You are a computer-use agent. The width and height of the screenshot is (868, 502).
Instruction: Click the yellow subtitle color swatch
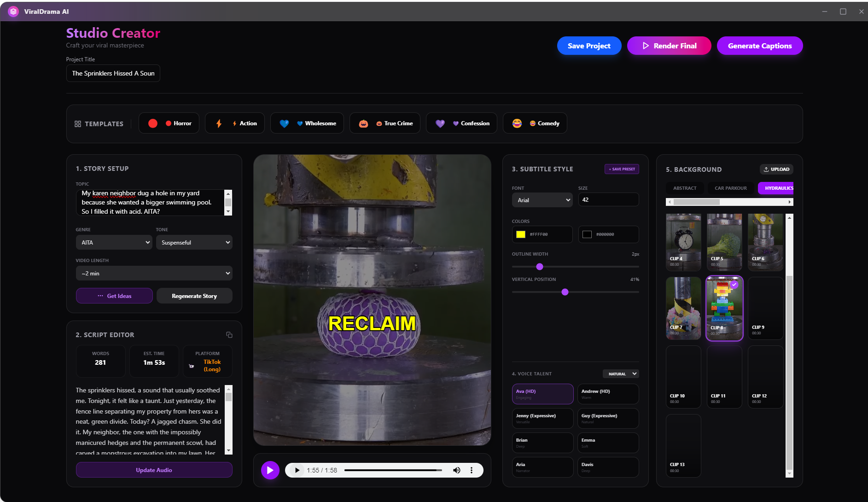pos(521,234)
